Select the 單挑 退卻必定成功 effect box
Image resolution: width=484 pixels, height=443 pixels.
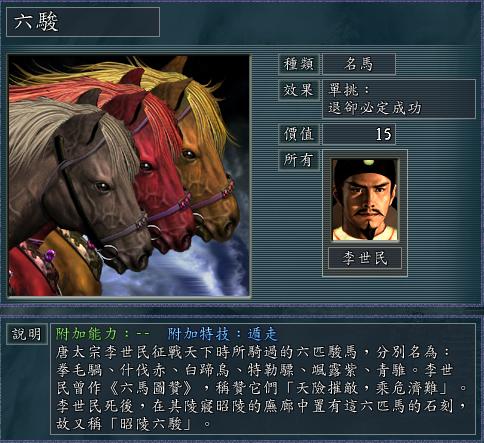coord(399,99)
